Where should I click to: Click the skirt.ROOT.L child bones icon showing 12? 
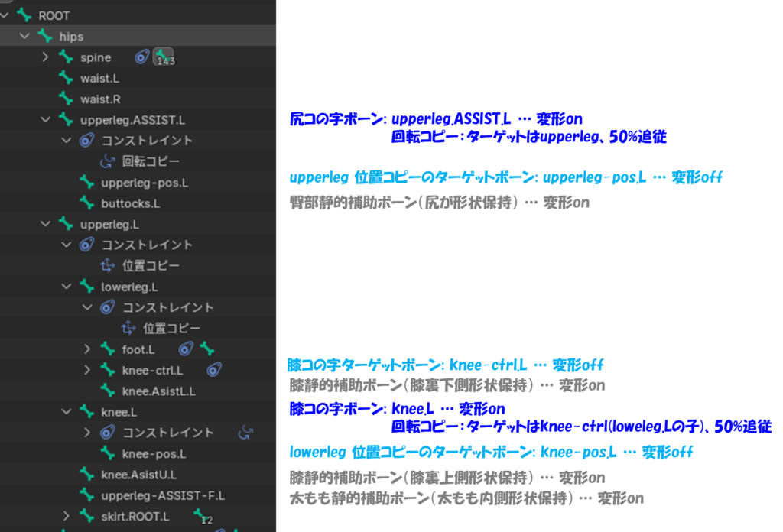203,516
